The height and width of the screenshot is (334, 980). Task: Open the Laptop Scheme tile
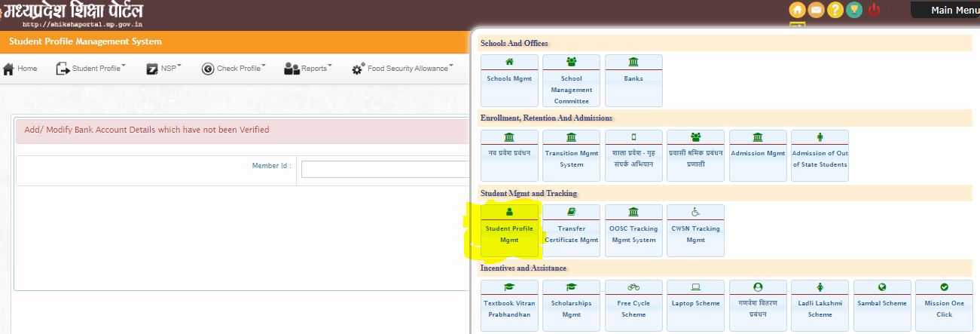(x=695, y=305)
